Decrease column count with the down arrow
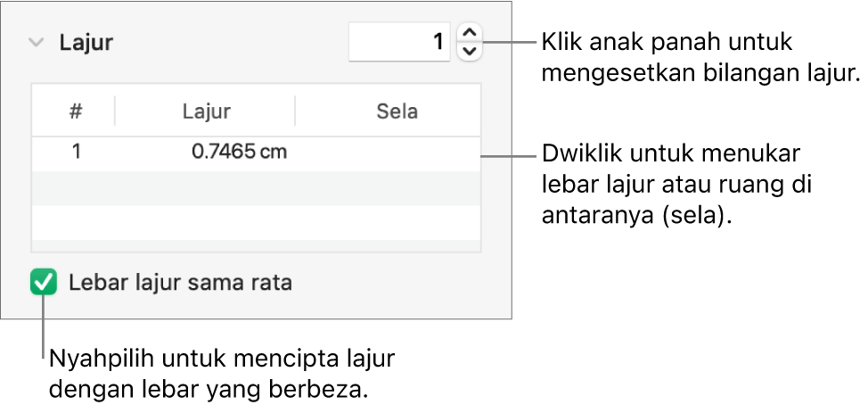This screenshot has height=413, width=868. click(x=470, y=51)
